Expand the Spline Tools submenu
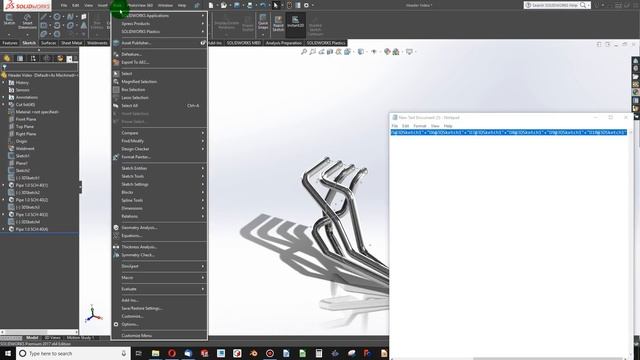640x360 pixels. coord(159,200)
